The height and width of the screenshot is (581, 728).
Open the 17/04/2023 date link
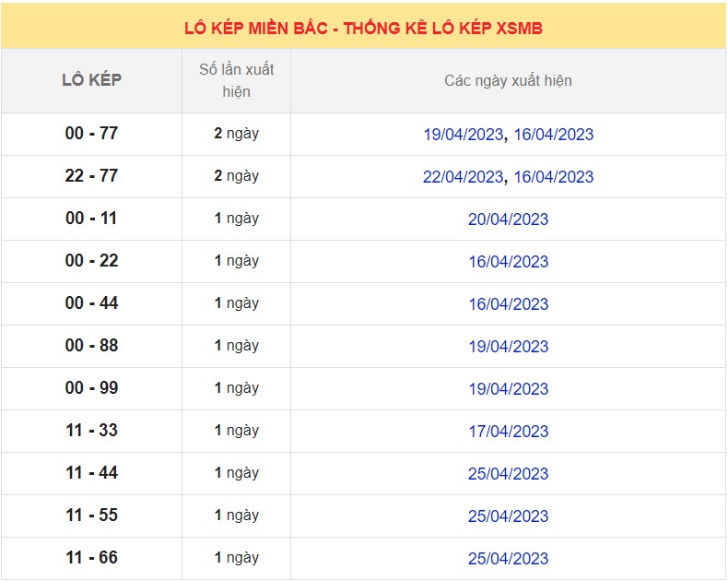(508, 432)
